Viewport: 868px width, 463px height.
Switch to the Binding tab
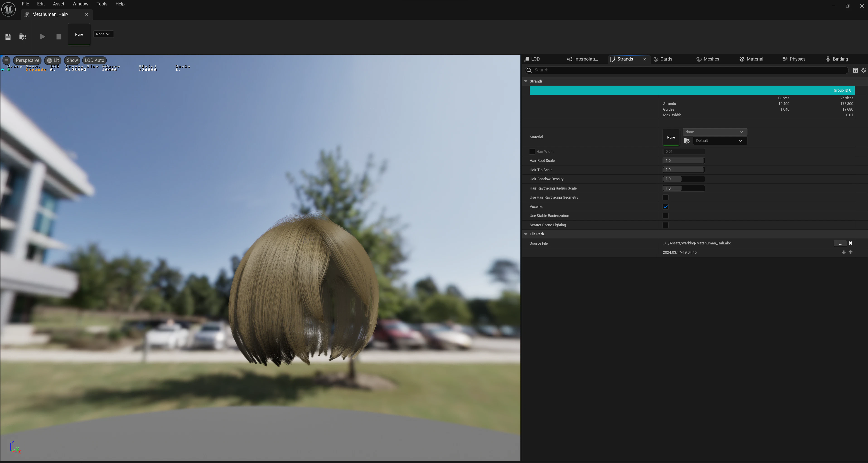coord(837,59)
